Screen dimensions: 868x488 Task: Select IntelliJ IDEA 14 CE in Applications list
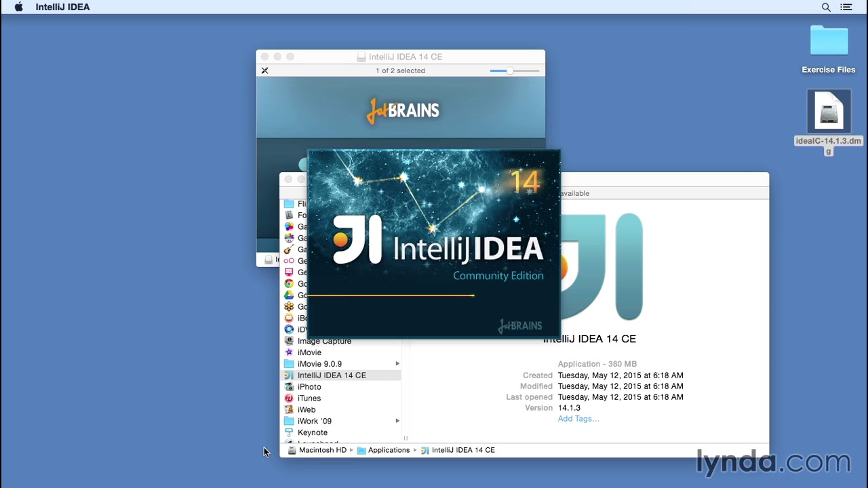pos(341,375)
